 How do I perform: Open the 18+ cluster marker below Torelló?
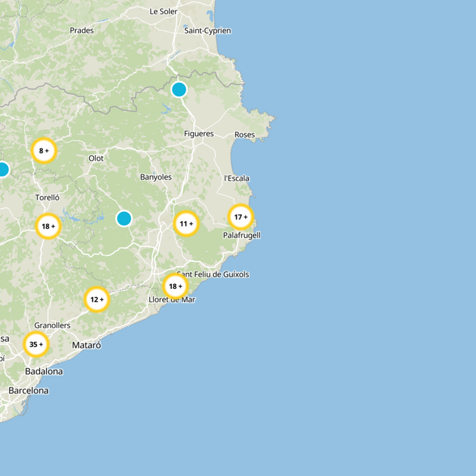point(48,226)
